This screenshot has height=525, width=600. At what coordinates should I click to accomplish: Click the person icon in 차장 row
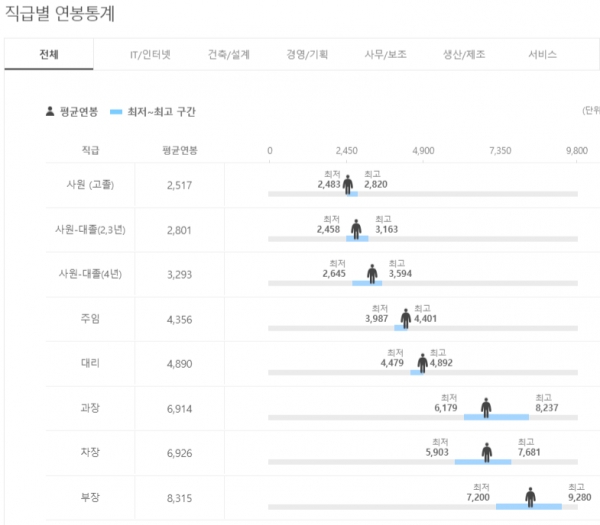click(x=487, y=452)
